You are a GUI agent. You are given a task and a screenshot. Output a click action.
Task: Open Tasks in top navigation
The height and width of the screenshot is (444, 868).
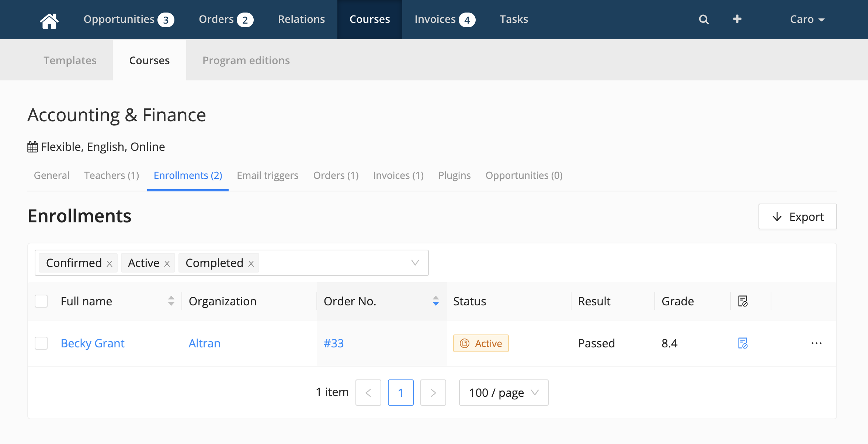[514, 19]
